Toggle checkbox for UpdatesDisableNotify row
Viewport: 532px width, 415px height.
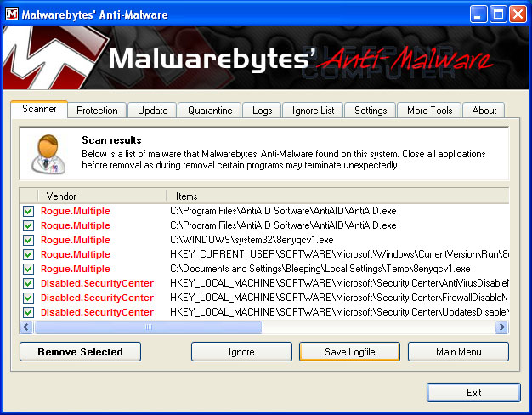tap(29, 312)
